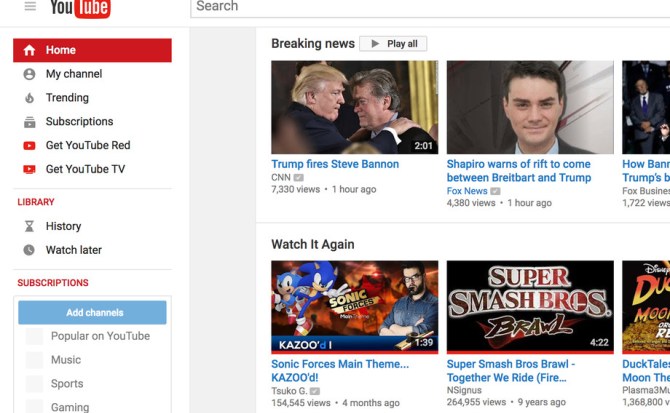The image size is (670, 413).
Task: Open History in Library
Action: [x=63, y=226]
